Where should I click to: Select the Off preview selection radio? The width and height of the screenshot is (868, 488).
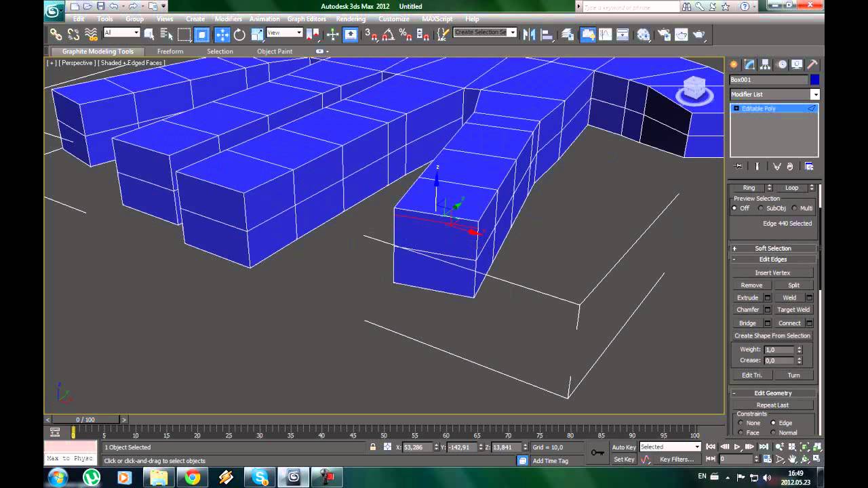point(734,208)
